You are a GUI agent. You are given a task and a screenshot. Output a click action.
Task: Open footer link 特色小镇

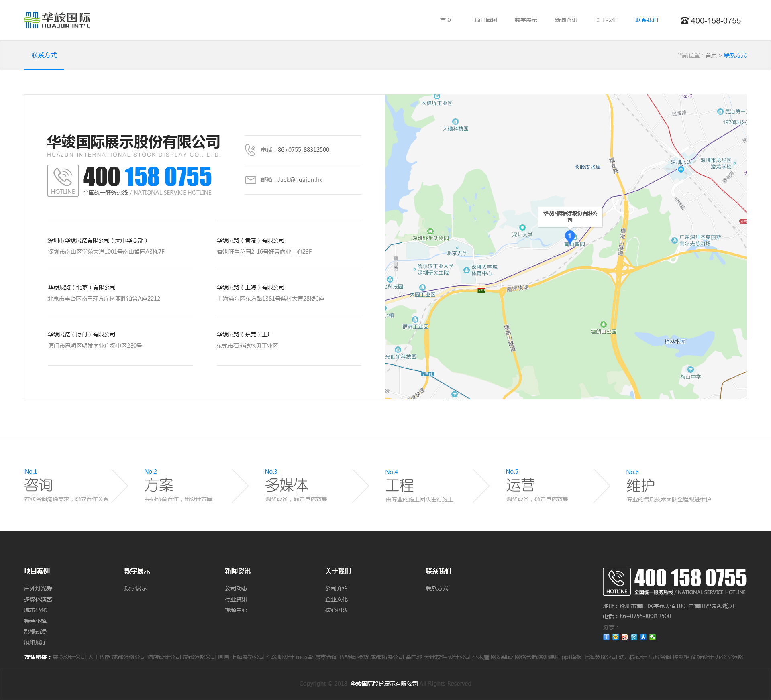coord(35,621)
